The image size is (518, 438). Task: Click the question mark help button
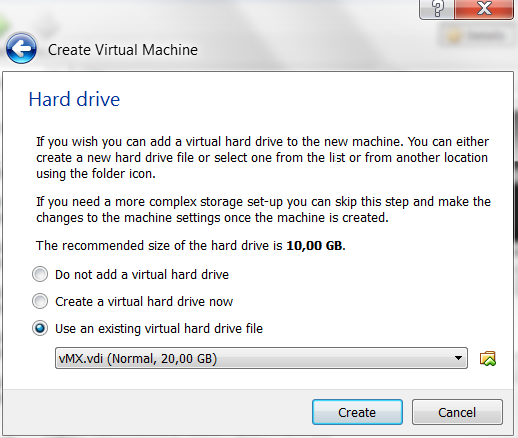coord(437,9)
